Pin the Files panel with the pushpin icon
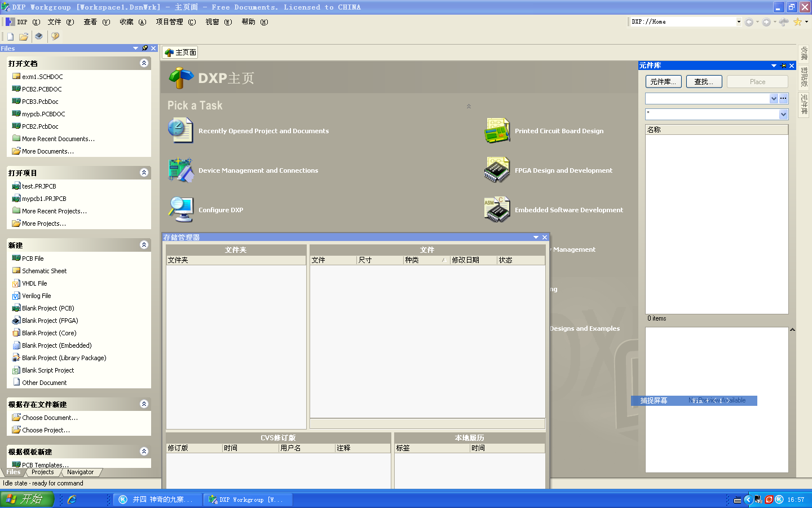 [145, 48]
